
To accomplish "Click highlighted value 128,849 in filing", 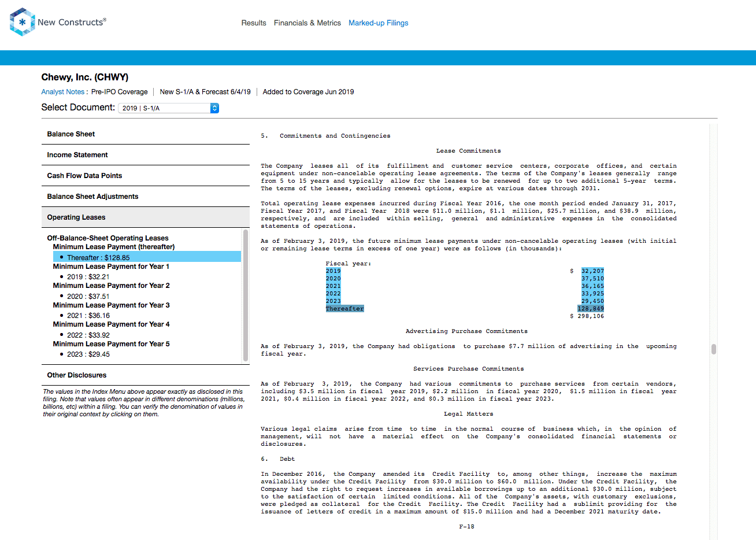I will (591, 309).
